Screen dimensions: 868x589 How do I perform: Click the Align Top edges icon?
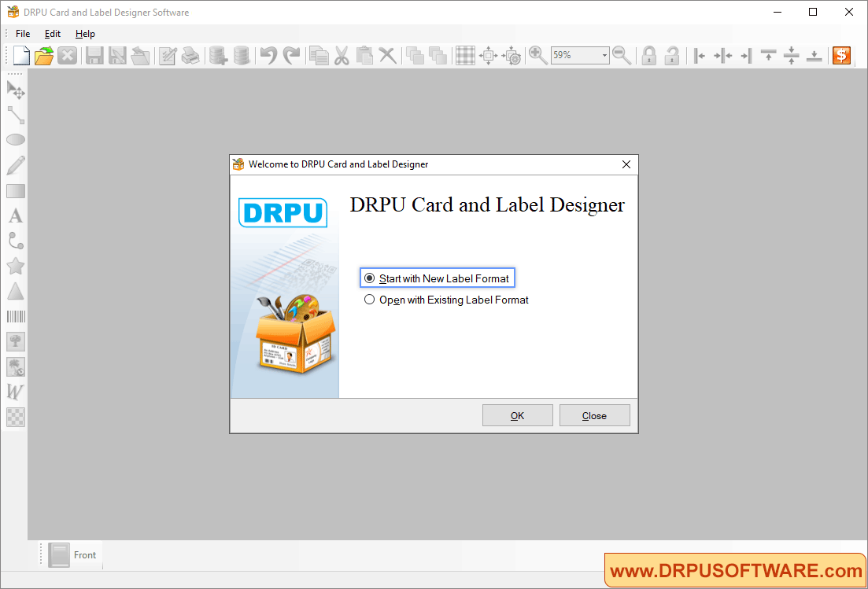(x=768, y=55)
